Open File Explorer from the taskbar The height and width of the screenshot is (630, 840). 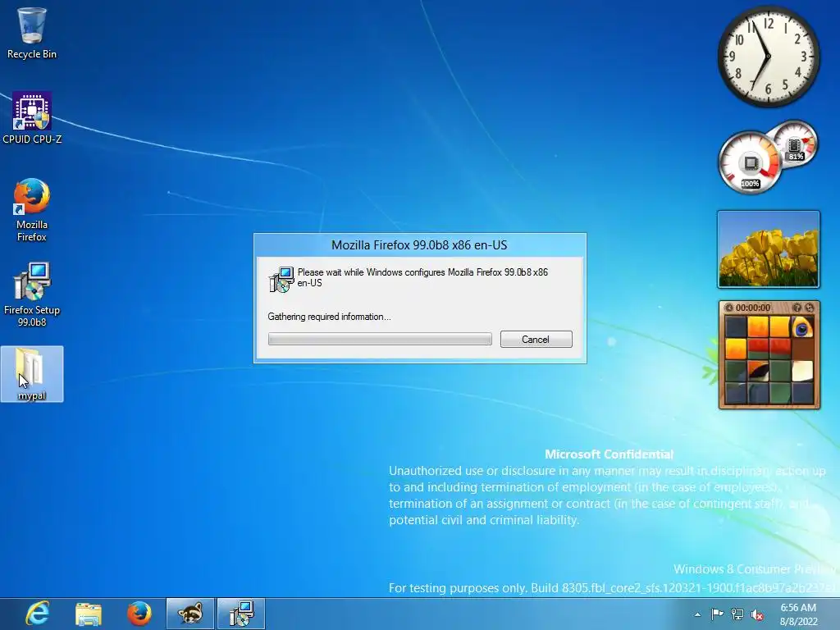89,614
